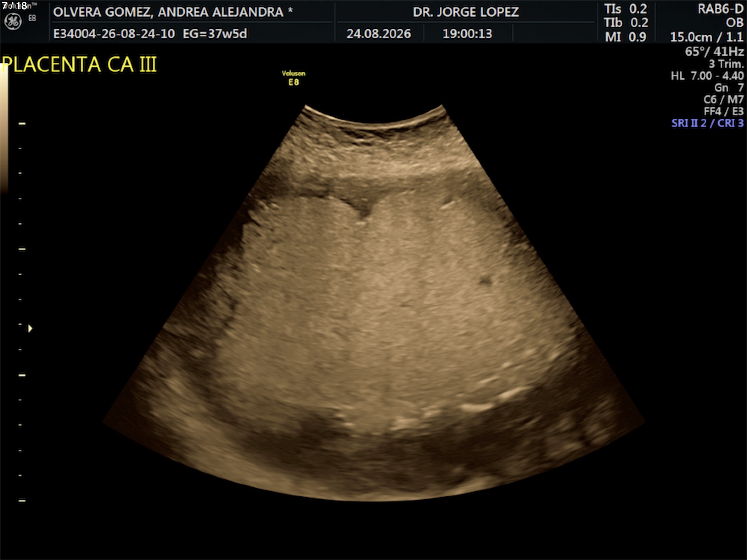
Task: Click the DR. JORGE LOPEZ field
Action: 466,12
